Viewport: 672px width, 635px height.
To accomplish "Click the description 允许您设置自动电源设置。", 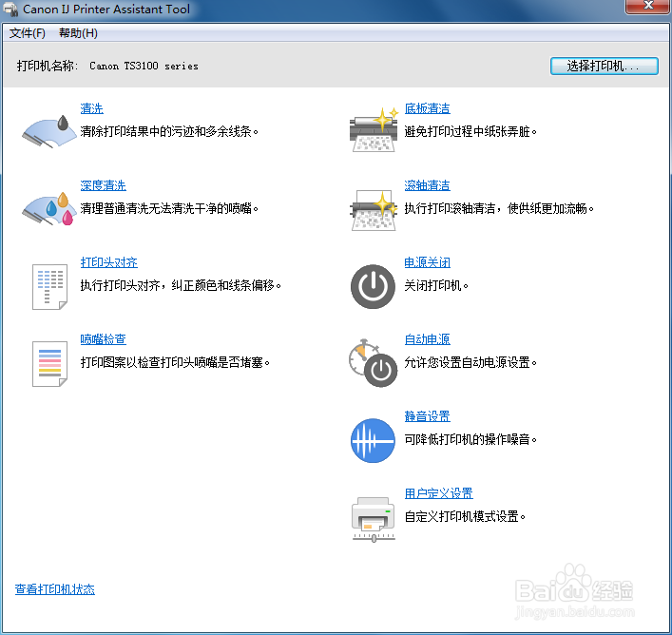I will (470, 362).
